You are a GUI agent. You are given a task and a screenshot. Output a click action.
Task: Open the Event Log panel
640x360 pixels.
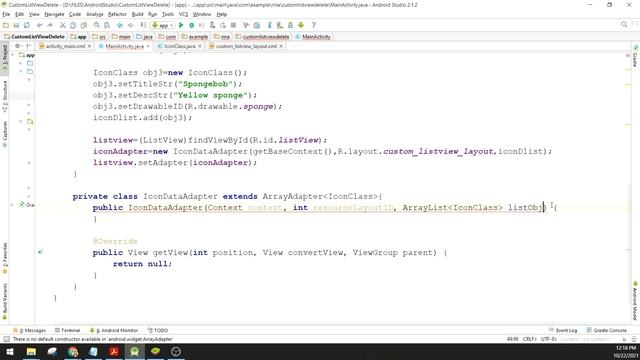tap(563, 330)
